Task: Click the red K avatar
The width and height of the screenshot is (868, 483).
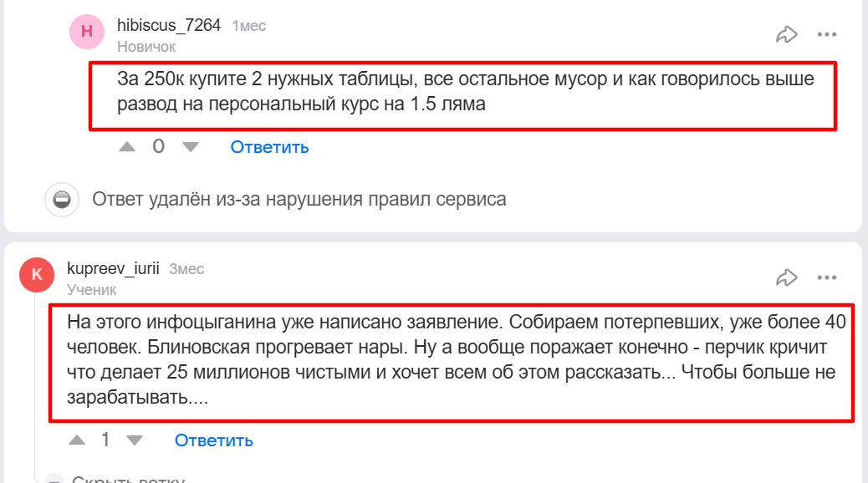Action: [35, 275]
